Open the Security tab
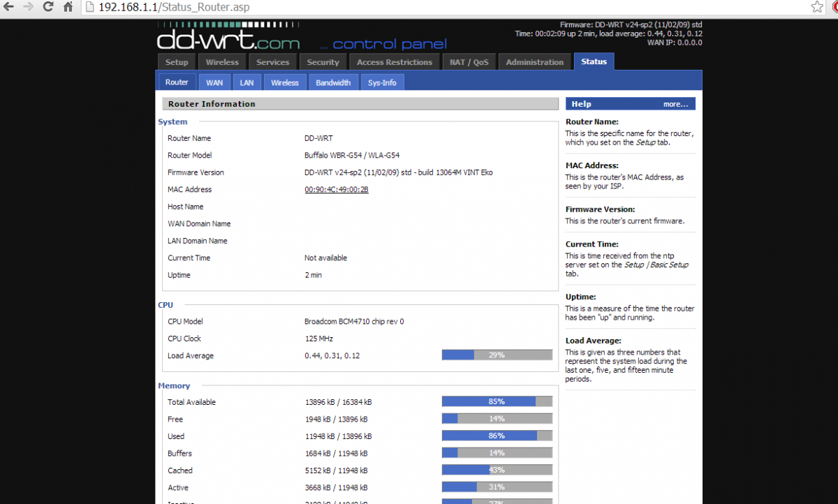 [x=323, y=62]
